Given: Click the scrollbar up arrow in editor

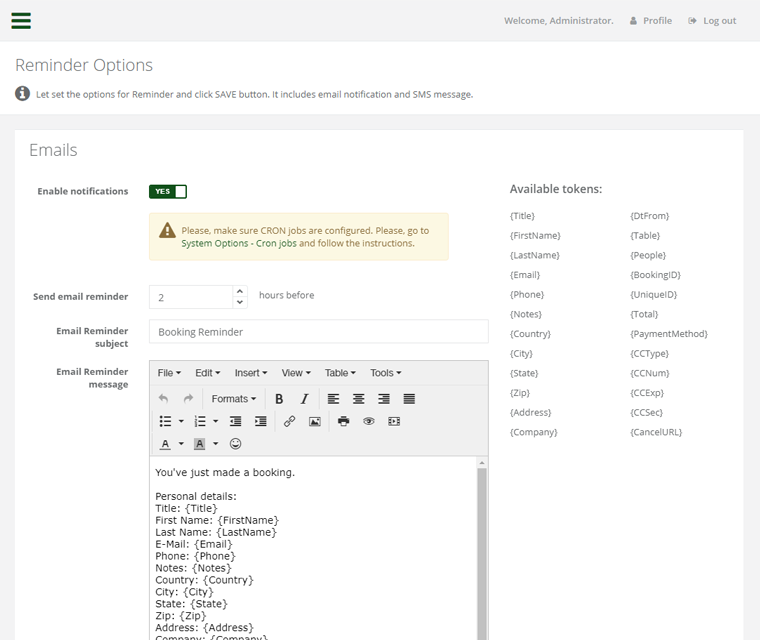Looking at the screenshot, I should pos(482,463).
